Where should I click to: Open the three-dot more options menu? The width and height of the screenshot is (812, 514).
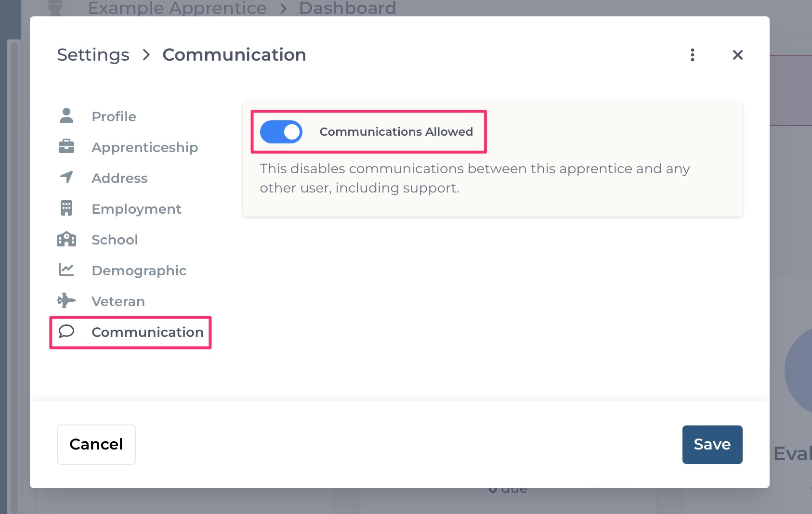693,55
